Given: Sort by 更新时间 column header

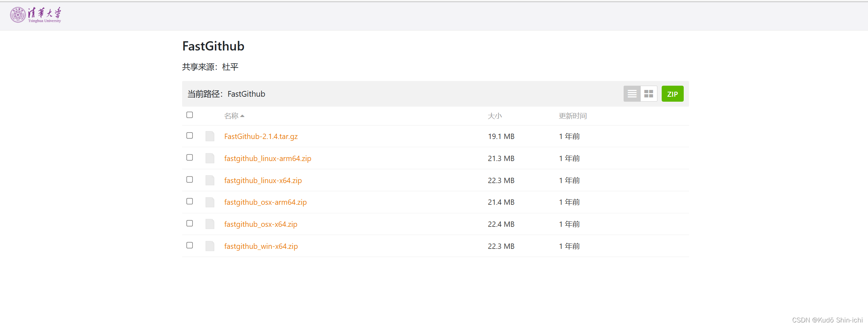Looking at the screenshot, I should point(573,116).
